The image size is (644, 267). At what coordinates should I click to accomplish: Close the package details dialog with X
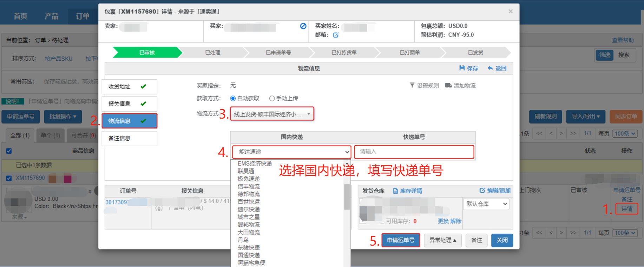[511, 12]
